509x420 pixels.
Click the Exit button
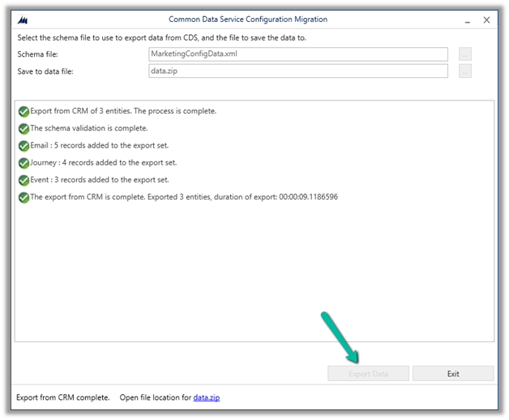pyautogui.click(x=453, y=374)
